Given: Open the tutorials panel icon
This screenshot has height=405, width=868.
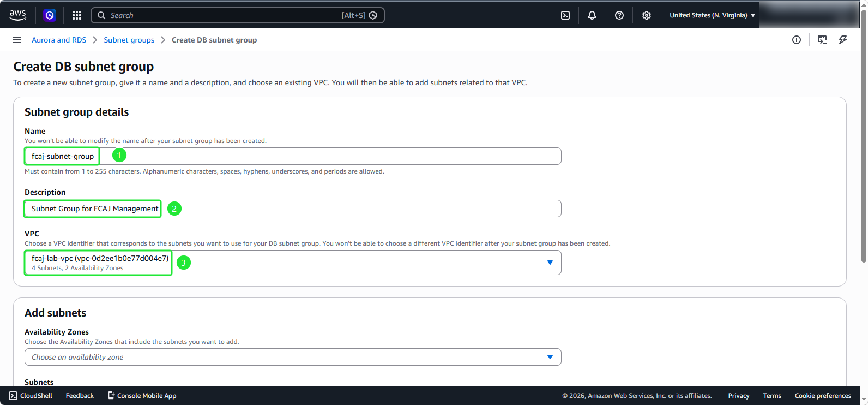Looking at the screenshot, I should pos(822,40).
